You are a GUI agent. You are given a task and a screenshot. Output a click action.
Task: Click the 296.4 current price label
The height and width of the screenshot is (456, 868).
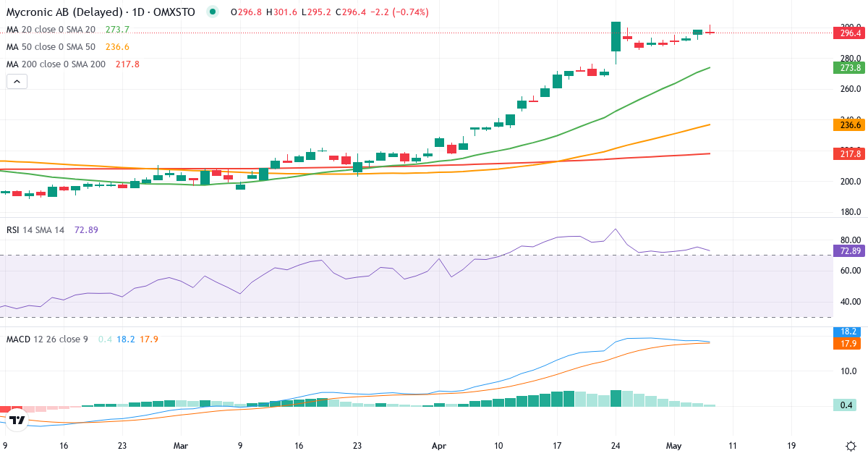[x=849, y=33]
